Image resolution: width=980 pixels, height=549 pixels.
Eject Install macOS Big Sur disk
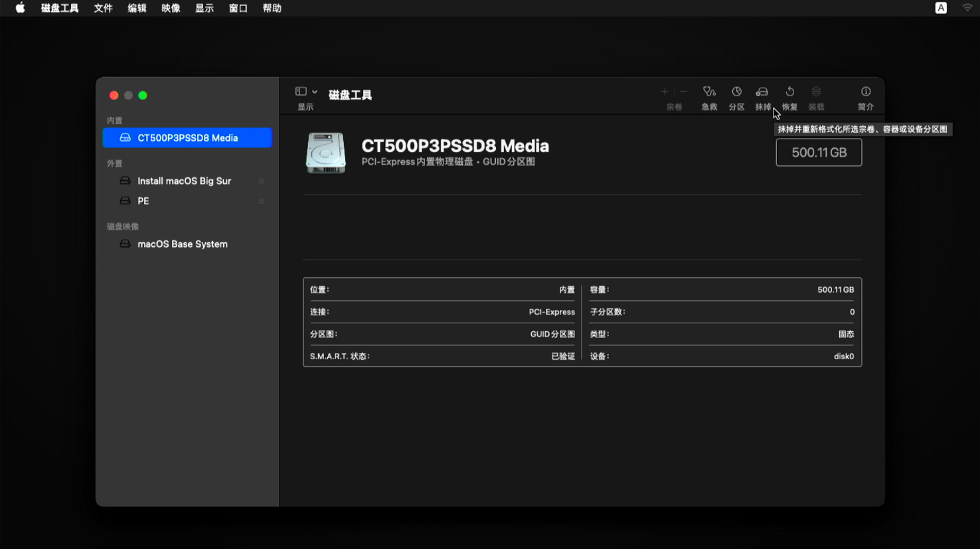(x=261, y=181)
